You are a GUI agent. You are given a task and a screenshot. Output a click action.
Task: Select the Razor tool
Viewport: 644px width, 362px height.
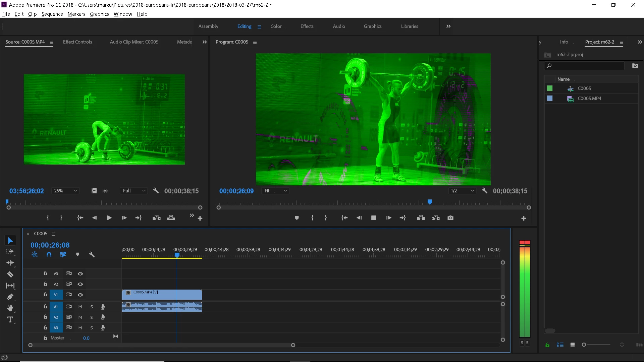tap(10, 275)
